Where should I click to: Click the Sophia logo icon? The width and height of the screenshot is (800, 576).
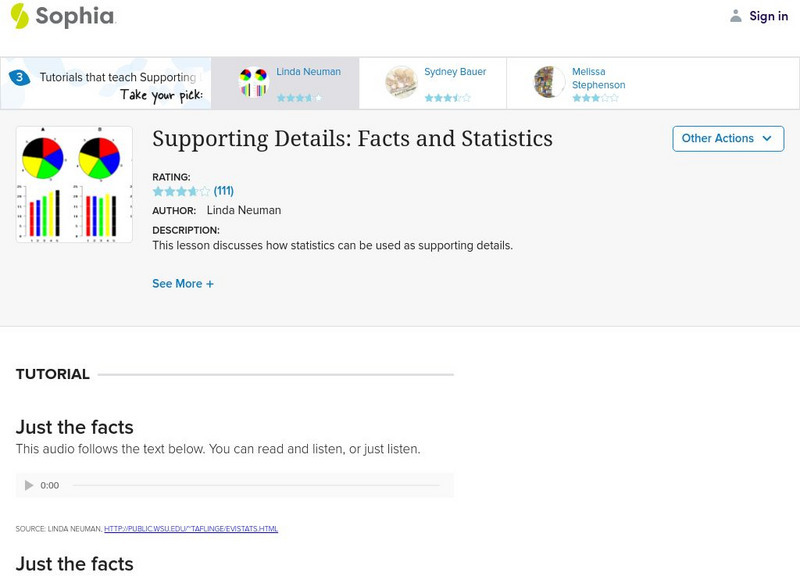(20, 16)
